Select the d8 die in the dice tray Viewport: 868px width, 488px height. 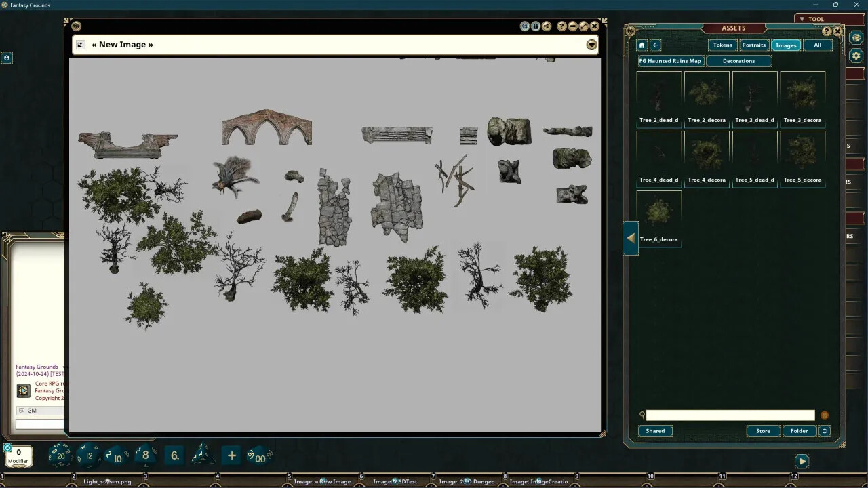pyautogui.click(x=145, y=455)
